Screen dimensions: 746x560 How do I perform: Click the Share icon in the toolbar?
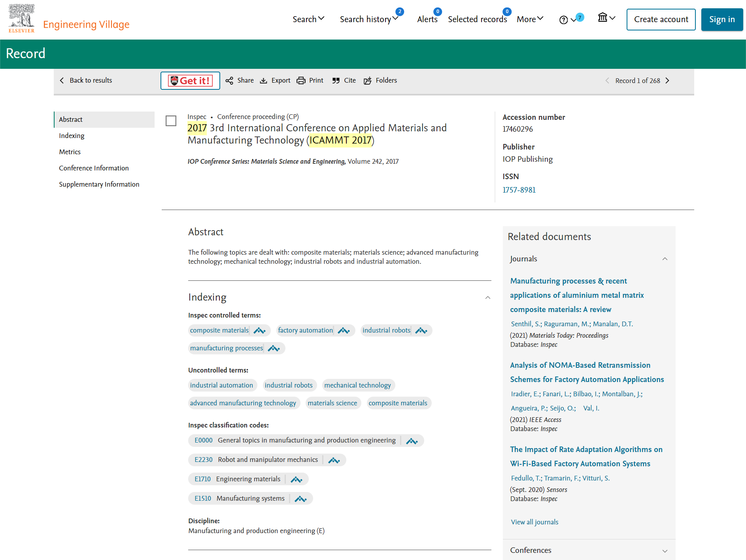[x=229, y=81]
